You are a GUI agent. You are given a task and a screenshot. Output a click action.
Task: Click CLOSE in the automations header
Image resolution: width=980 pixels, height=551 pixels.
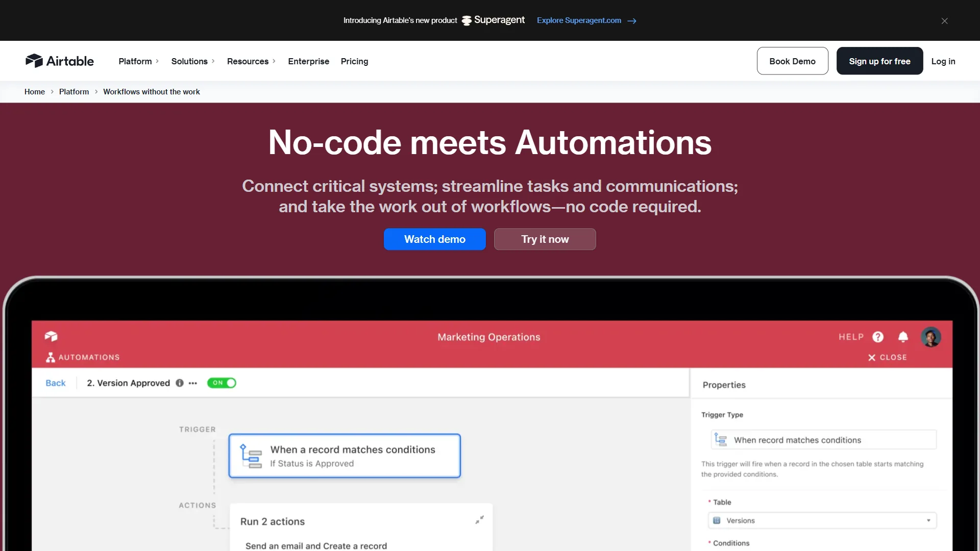click(888, 358)
